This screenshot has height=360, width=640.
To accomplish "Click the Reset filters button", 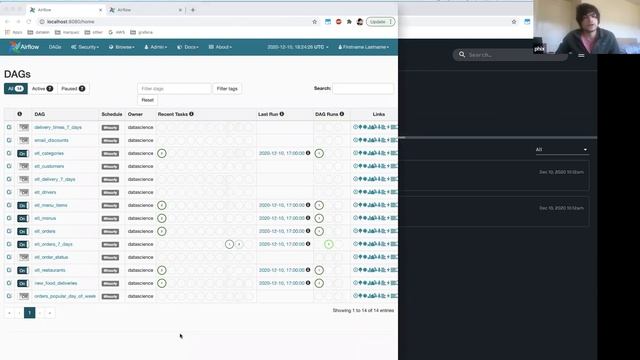I will coord(147,100).
